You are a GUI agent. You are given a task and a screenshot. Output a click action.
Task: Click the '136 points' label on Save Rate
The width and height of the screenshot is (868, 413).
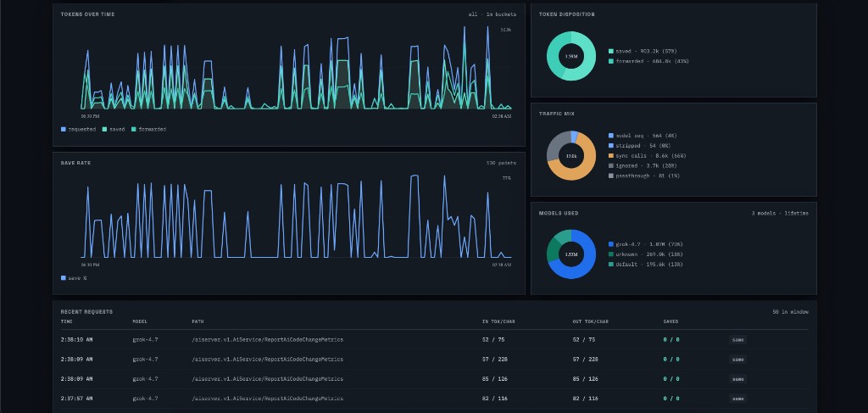coord(501,164)
